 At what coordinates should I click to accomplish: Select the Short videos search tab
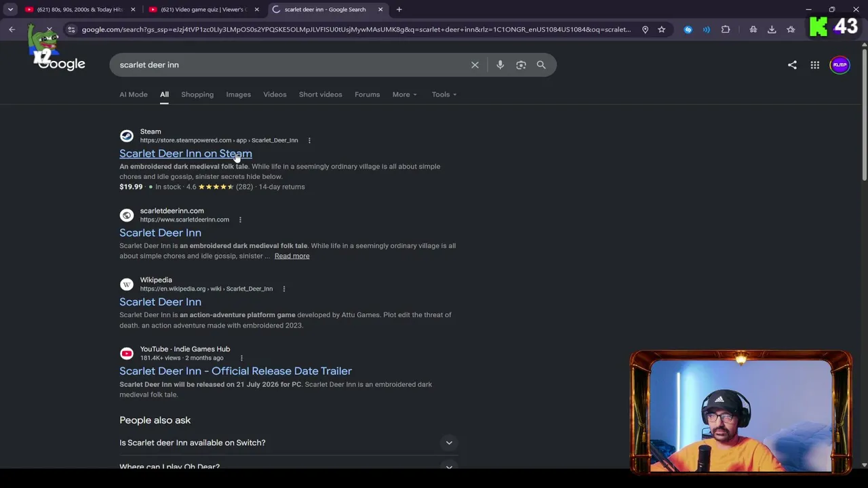[x=320, y=94]
